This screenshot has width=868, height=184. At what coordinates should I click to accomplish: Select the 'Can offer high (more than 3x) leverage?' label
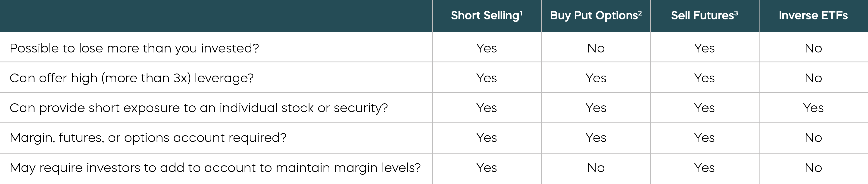point(131,78)
